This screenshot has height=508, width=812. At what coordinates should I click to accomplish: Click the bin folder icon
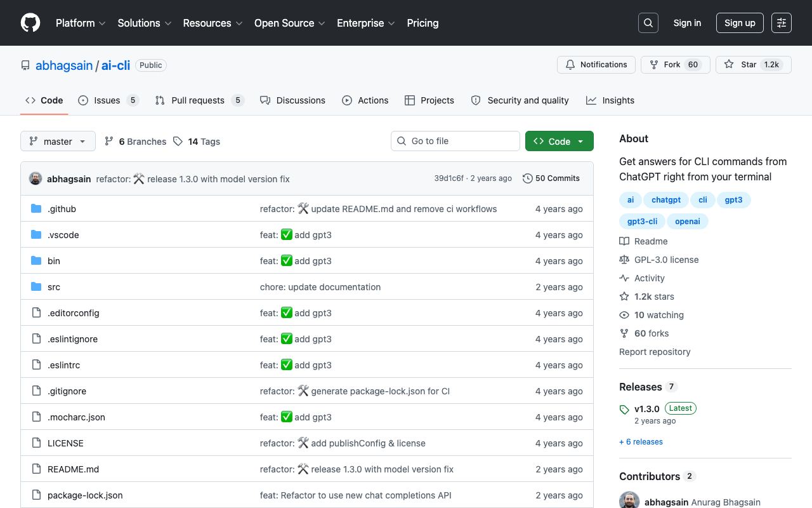pos(36,261)
